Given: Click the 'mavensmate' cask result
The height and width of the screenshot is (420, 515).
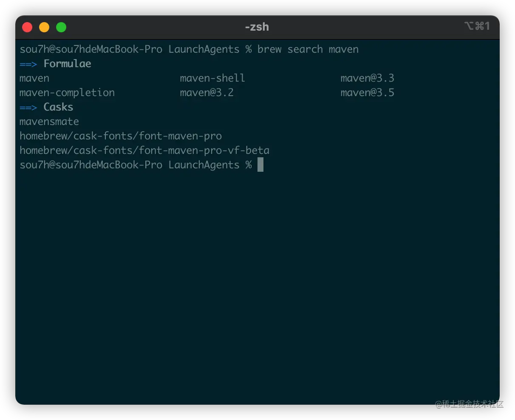Looking at the screenshot, I should [49, 122].
